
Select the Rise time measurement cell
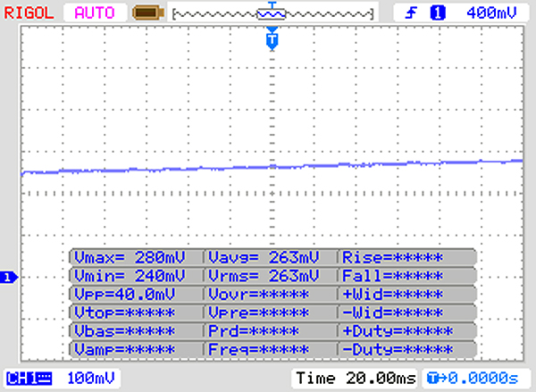click(x=406, y=257)
